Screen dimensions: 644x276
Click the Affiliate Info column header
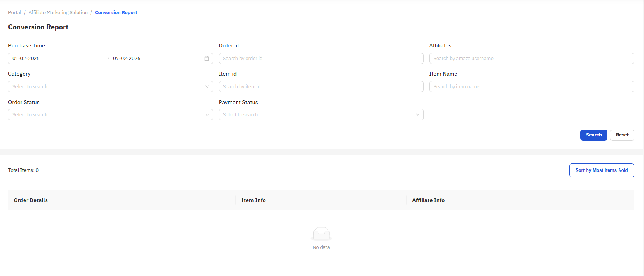click(428, 200)
